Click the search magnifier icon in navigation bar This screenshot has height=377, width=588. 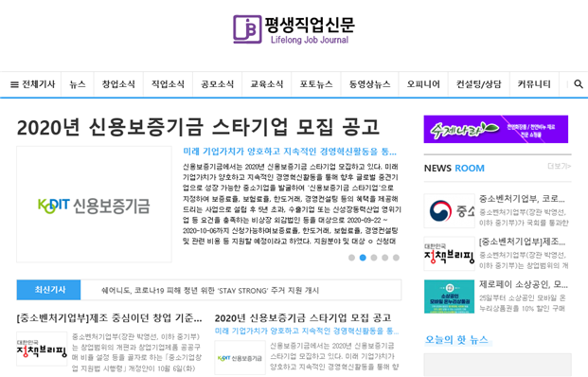(579, 84)
